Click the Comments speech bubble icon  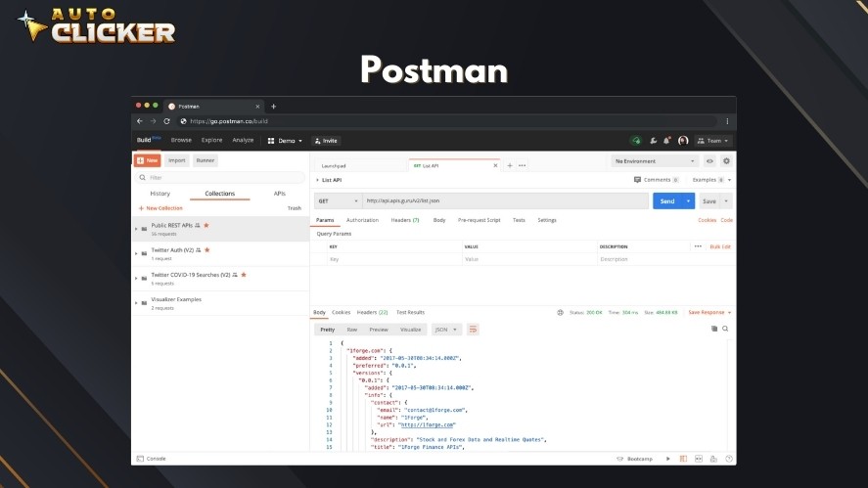637,180
